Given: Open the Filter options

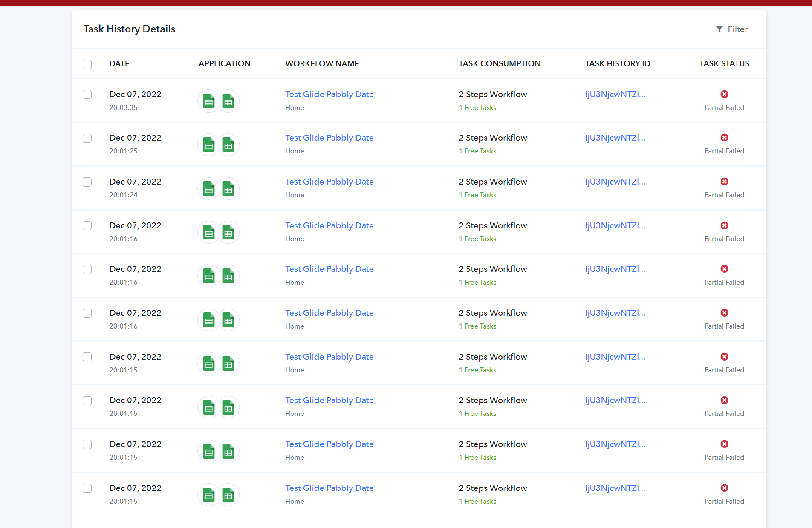Looking at the screenshot, I should [731, 29].
